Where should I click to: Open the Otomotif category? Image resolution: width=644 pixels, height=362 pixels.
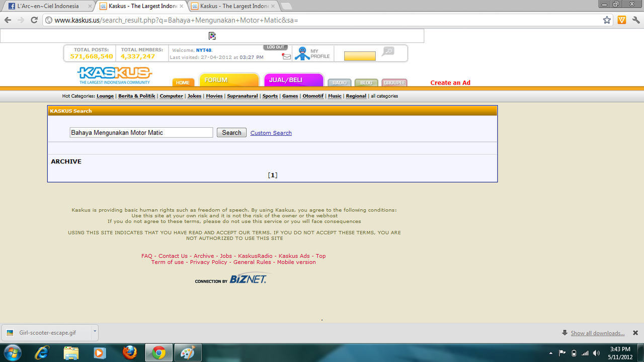click(x=313, y=96)
